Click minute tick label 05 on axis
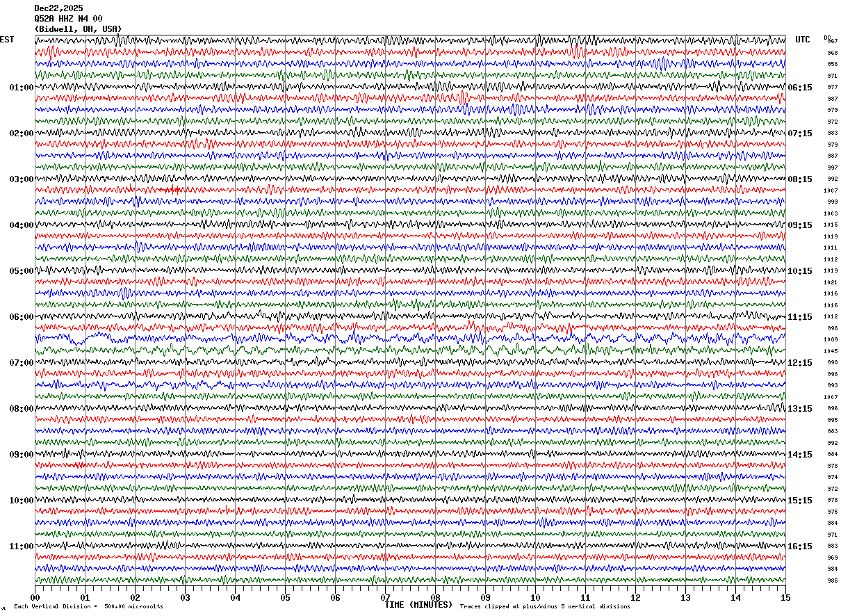This screenshot has width=841, height=616. (285, 597)
